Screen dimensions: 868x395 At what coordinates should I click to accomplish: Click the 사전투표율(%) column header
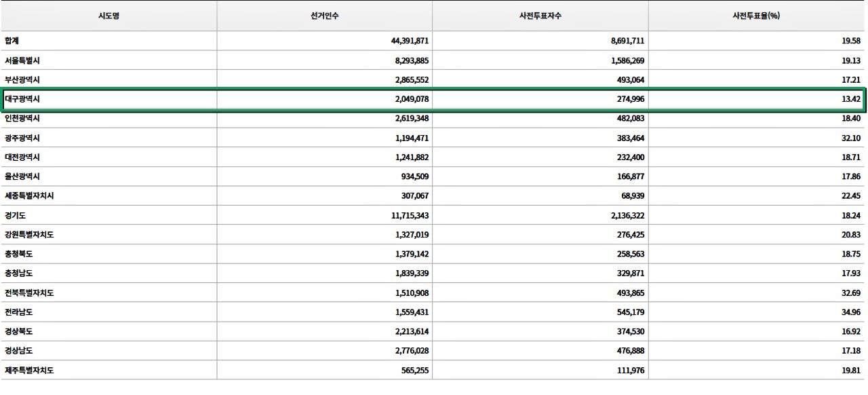pyautogui.click(x=757, y=16)
